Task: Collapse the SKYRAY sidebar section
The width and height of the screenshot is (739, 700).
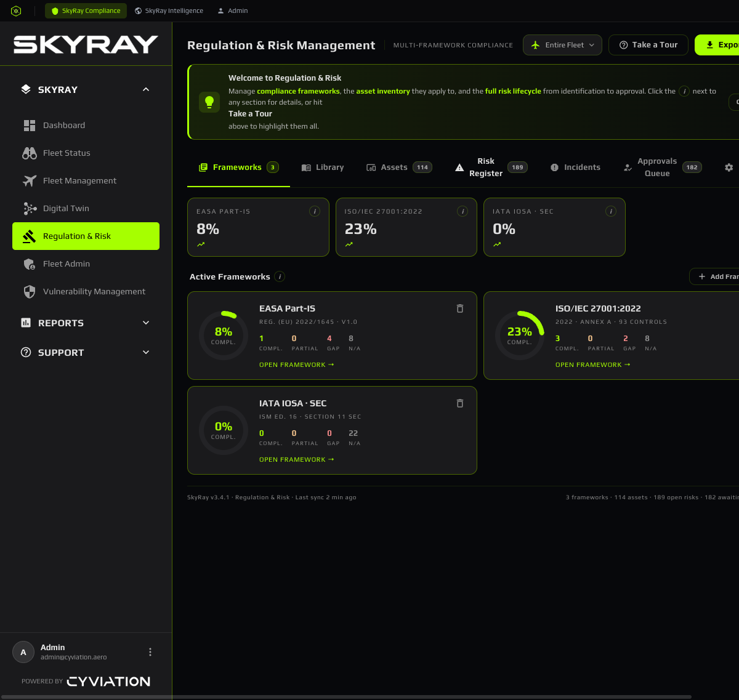Action: (146, 89)
